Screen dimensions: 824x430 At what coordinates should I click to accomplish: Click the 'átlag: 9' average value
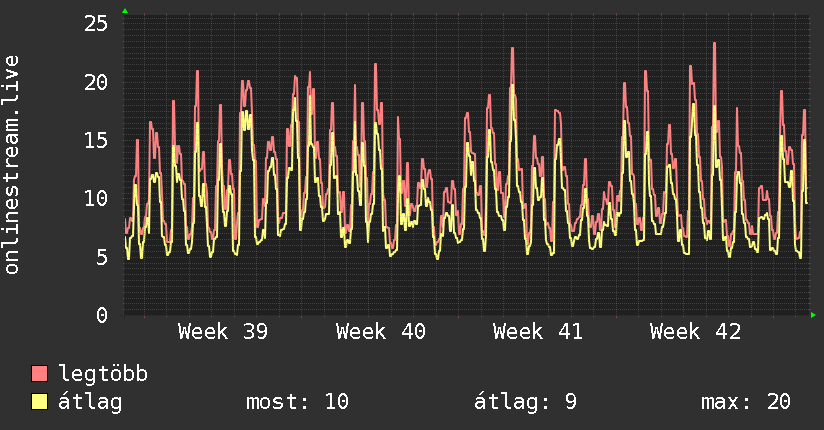click(x=526, y=402)
